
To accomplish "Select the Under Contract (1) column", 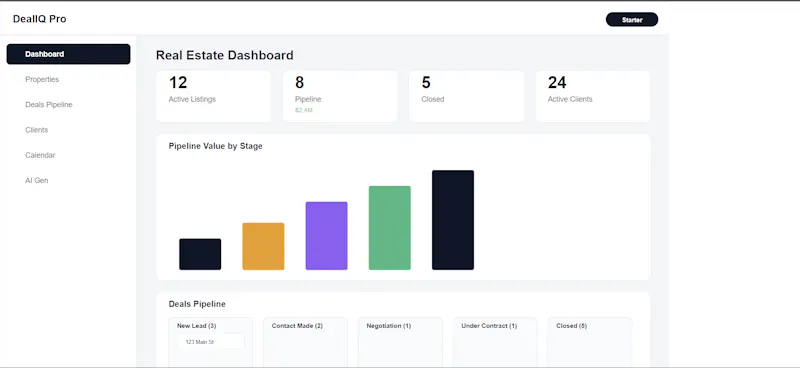I will point(495,342).
